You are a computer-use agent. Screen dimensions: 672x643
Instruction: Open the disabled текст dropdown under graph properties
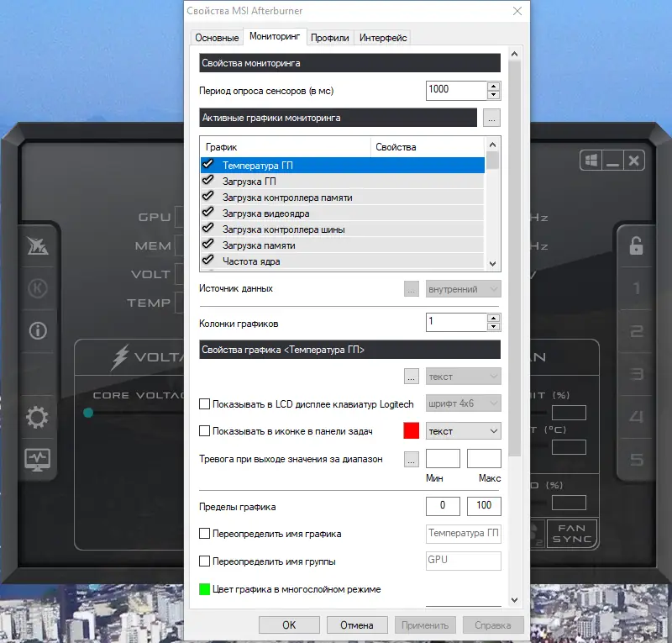(464, 377)
